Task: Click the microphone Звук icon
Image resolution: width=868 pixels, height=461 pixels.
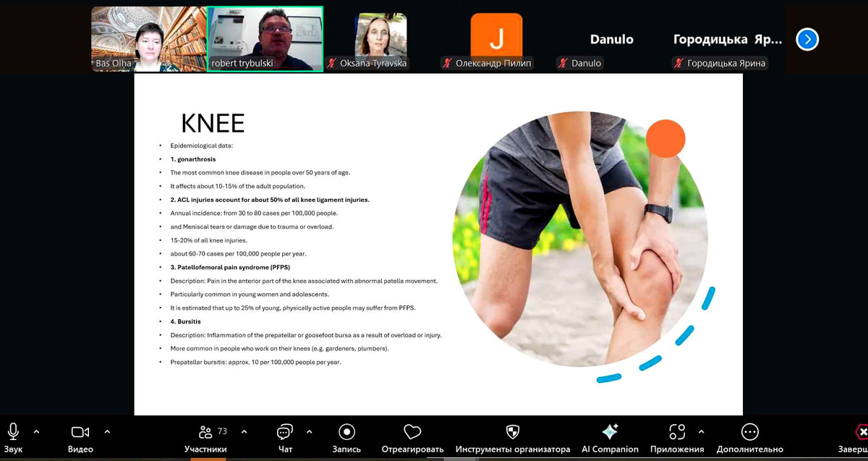Action: pos(13,432)
